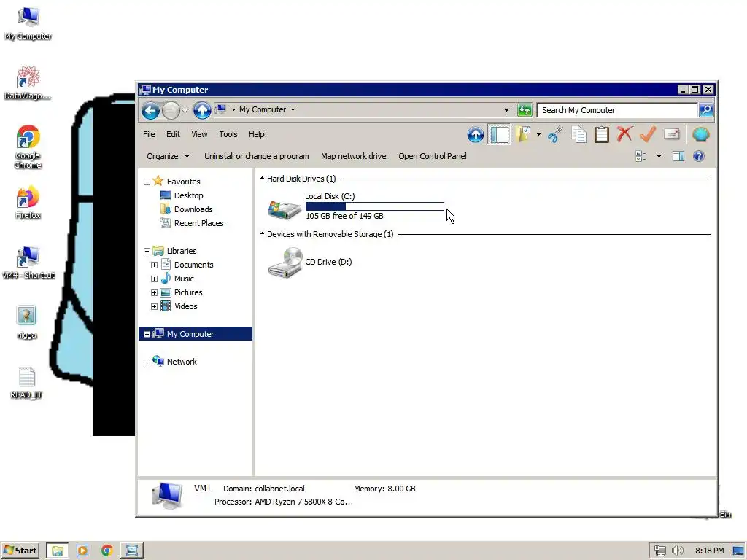747x560 pixels.
Task: Collapse the Libraries tree node
Action: click(x=147, y=251)
